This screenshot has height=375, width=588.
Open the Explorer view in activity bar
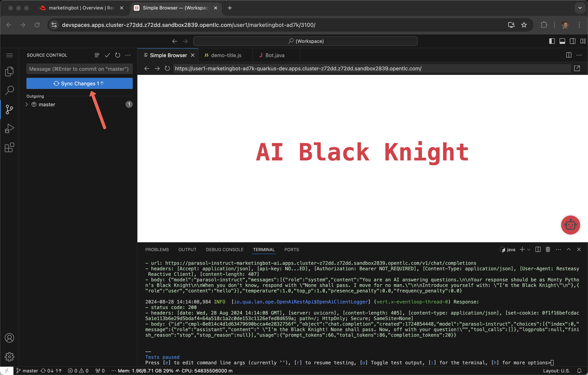(9, 71)
